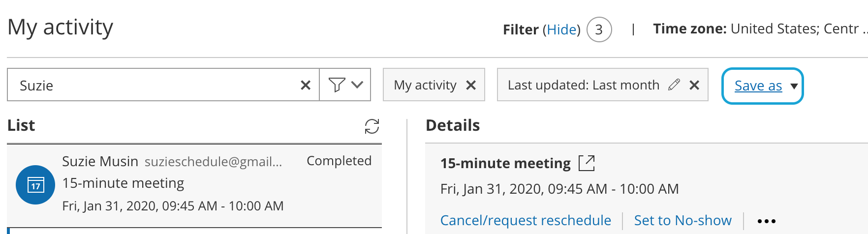Select Cancel/request reschedule link

point(526,220)
